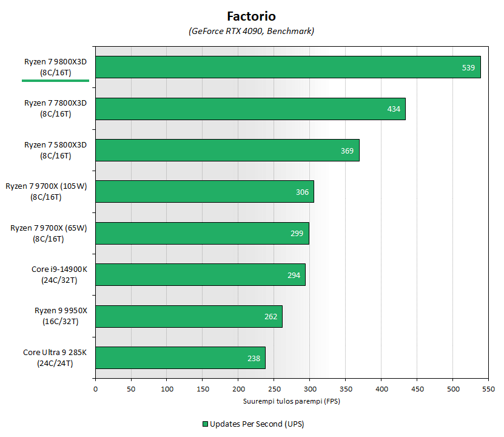Select the "434" data value label

pos(394,109)
